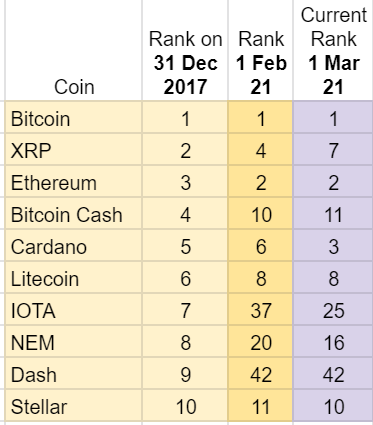Select the Ethereum cell
373x425 pixels.
click(x=74, y=181)
